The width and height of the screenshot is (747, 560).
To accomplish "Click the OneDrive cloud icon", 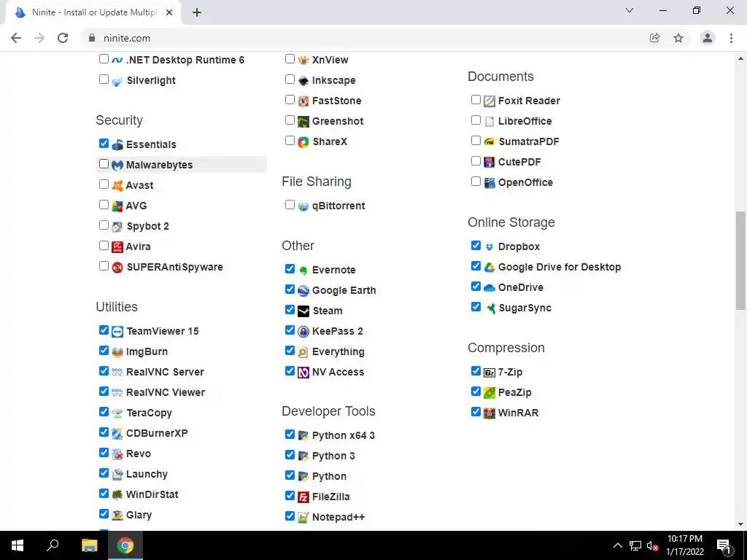I will click(x=489, y=288).
